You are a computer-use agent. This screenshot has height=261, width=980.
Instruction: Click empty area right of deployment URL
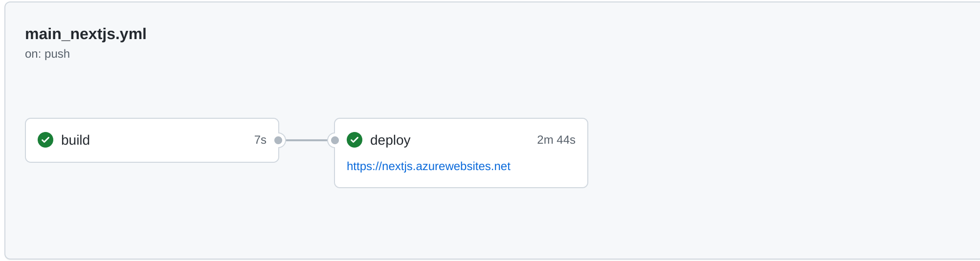click(548, 166)
